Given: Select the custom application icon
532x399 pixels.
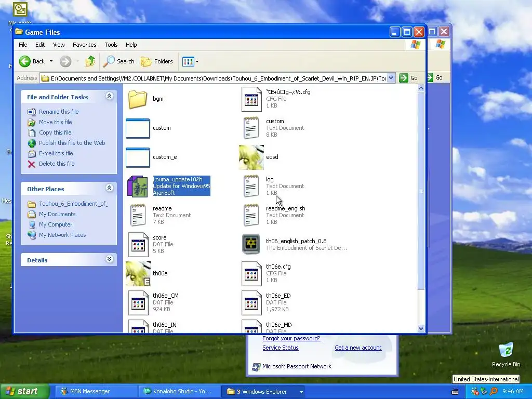Looking at the screenshot, I should click(x=138, y=128).
